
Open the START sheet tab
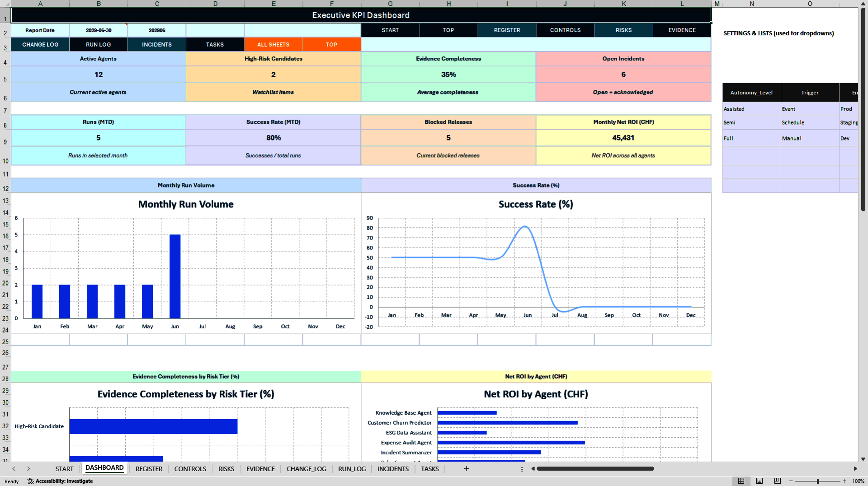point(64,469)
